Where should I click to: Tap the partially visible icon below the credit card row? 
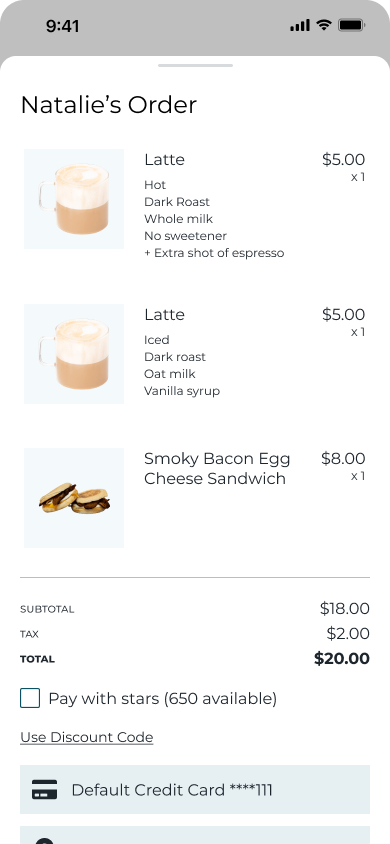[x=45, y=841]
